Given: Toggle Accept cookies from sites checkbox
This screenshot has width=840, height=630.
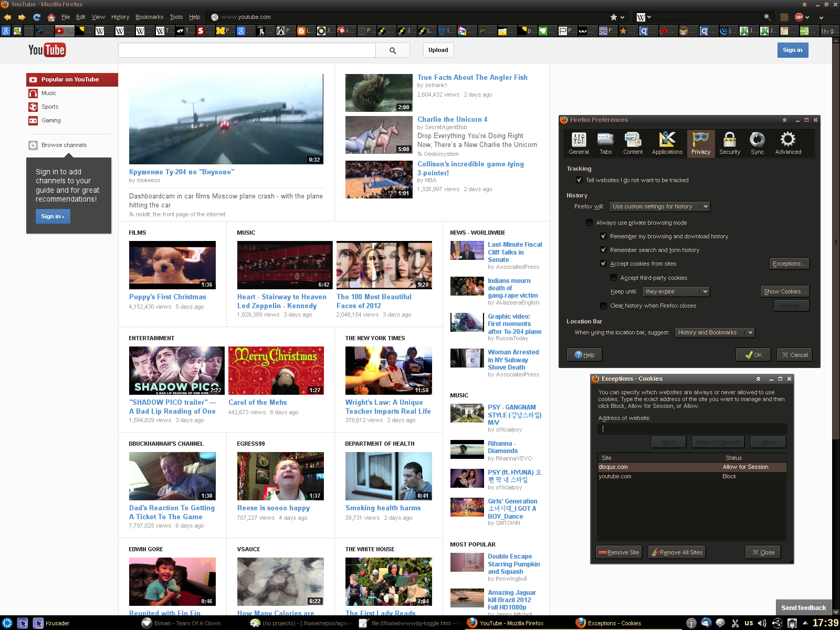Looking at the screenshot, I should [603, 264].
